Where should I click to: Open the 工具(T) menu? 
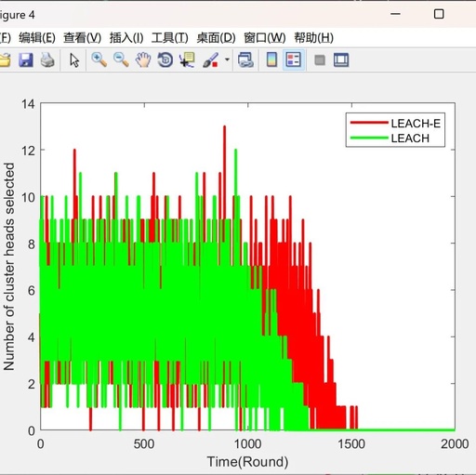pyautogui.click(x=170, y=38)
